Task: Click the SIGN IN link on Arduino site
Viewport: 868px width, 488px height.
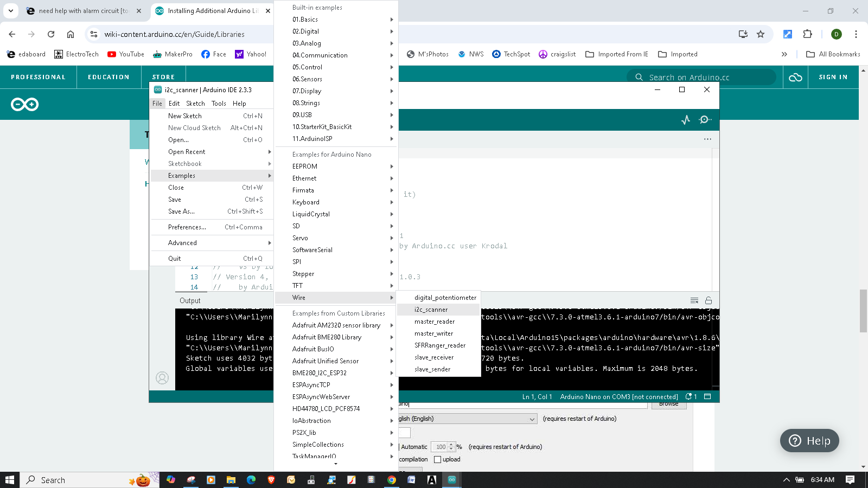Action: click(x=833, y=78)
